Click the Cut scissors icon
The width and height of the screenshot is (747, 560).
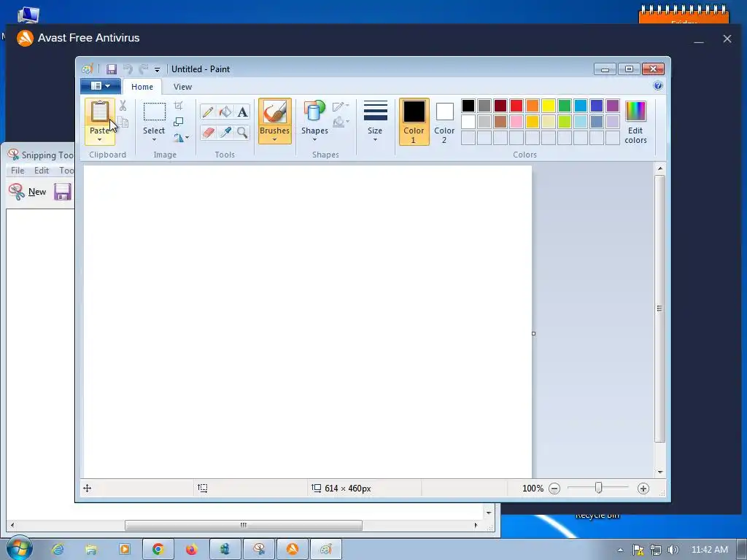[x=123, y=106]
